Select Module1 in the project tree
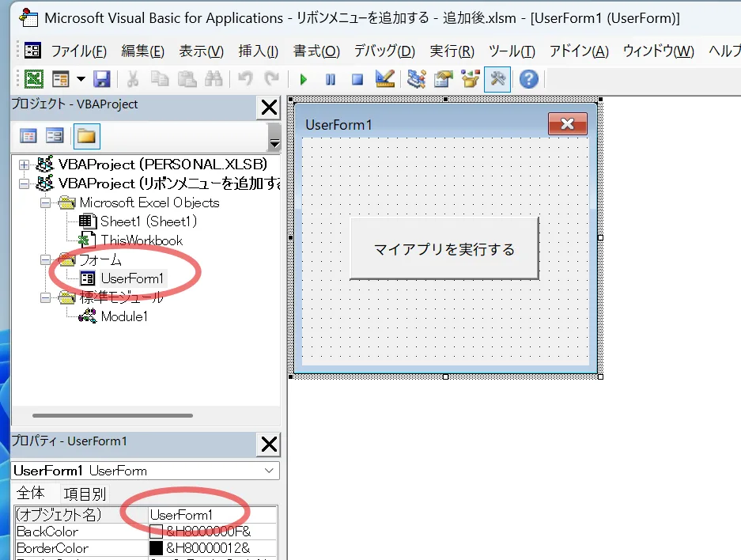741x560 pixels. pyautogui.click(x=124, y=316)
